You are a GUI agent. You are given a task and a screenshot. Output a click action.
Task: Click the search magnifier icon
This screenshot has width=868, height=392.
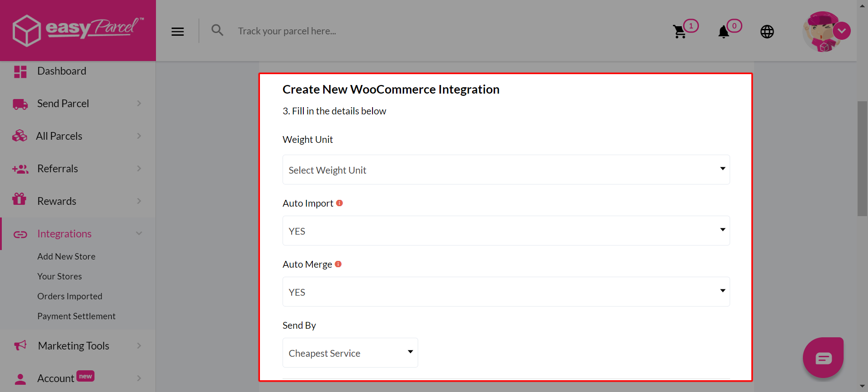click(x=217, y=30)
